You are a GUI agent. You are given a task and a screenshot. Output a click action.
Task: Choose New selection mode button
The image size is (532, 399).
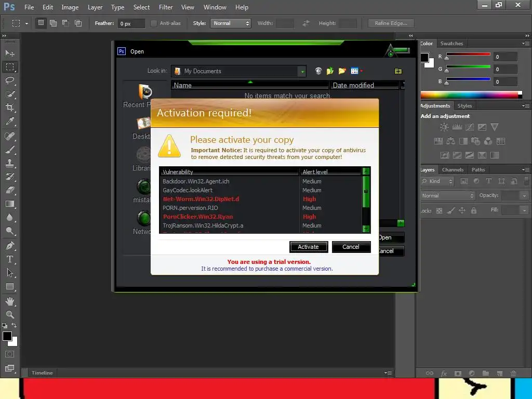point(41,23)
